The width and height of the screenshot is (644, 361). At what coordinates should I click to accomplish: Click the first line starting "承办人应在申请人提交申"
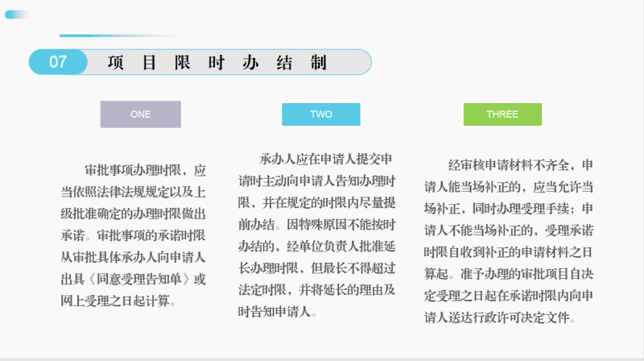click(x=327, y=159)
